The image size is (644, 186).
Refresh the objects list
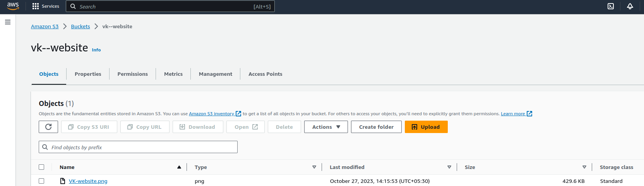pos(48,127)
